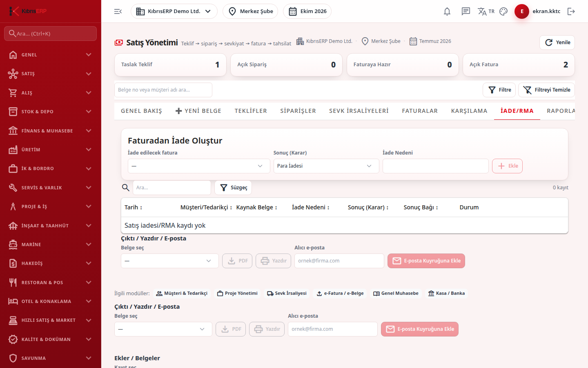Expand the RESTORAN & POS sidebar section

tap(51, 283)
